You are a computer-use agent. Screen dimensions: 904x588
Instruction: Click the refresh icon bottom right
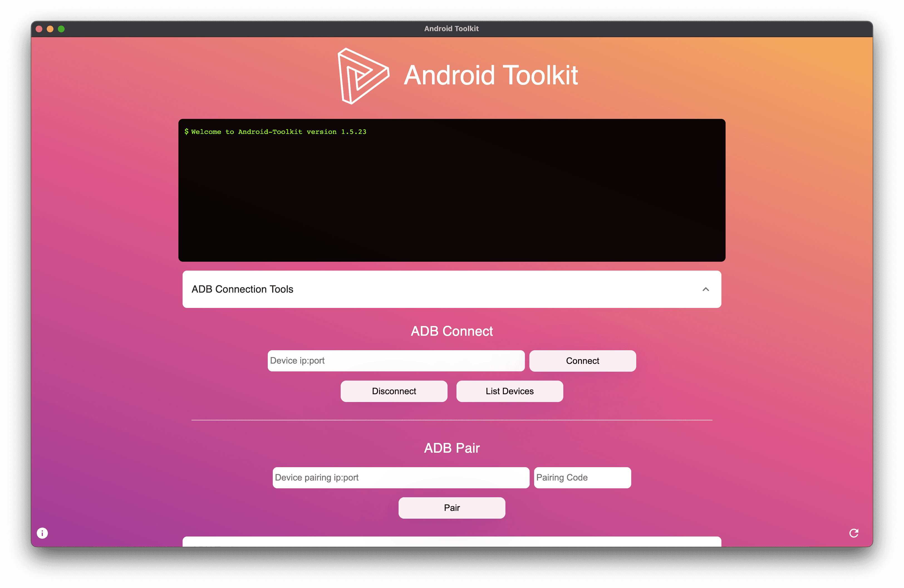point(854,533)
